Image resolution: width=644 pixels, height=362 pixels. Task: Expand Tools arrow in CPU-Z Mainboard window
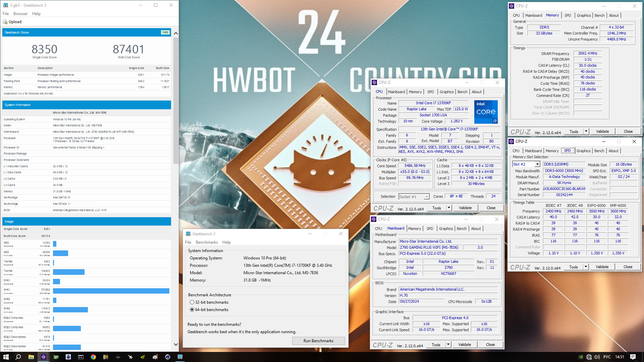pyautogui.click(x=448, y=345)
